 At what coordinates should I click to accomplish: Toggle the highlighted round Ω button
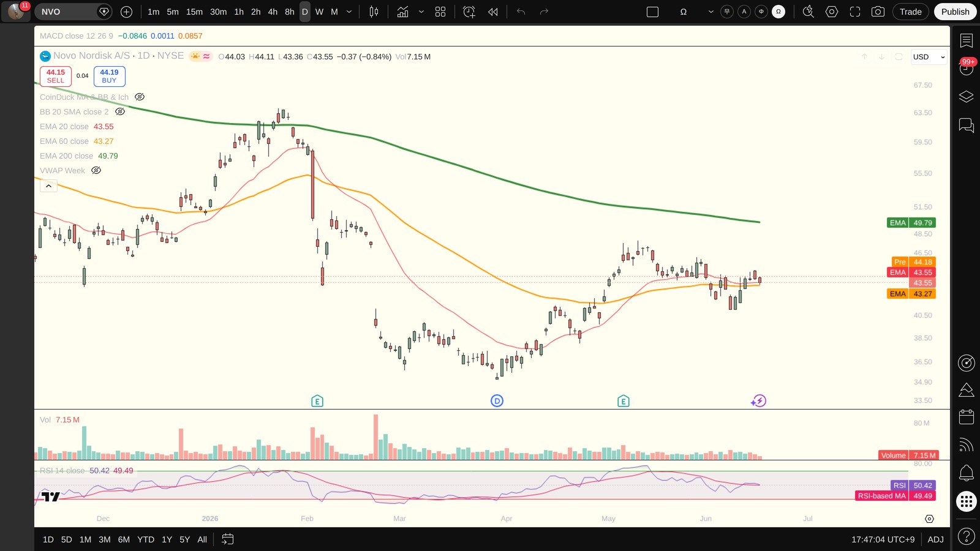pyautogui.click(x=778, y=12)
